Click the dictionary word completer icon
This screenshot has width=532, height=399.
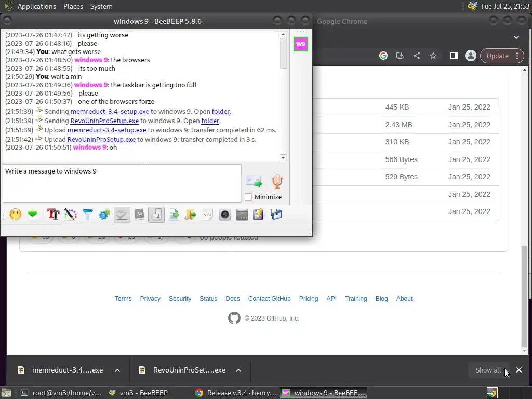(139, 215)
